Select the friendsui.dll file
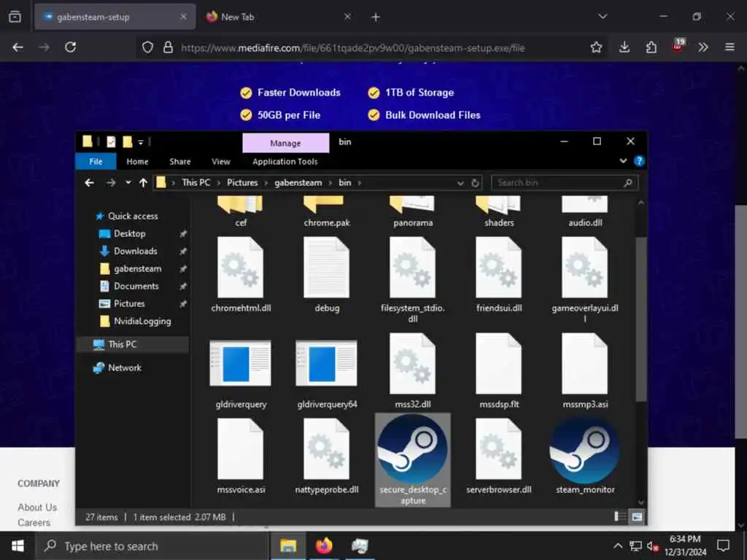This screenshot has height=560, width=747. pyautogui.click(x=499, y=275)
